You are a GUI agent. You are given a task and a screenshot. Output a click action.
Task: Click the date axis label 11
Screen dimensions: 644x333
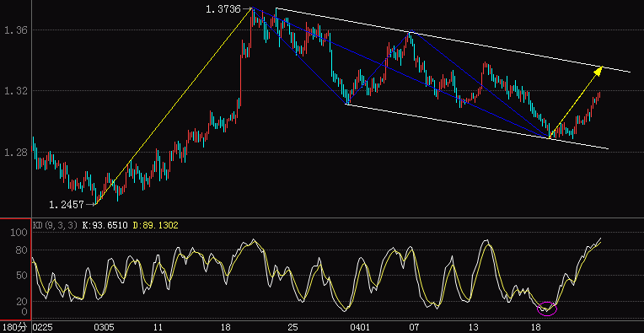click(158, 327)
